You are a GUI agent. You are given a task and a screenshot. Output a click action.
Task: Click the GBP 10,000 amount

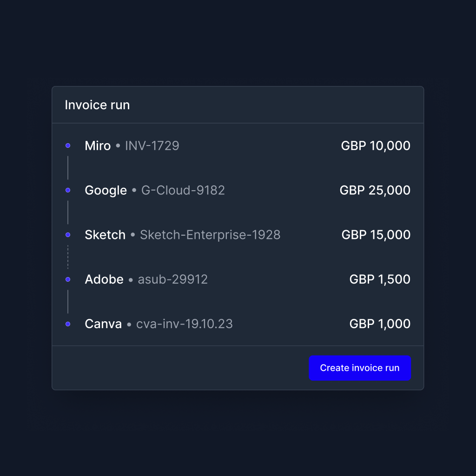376,146
